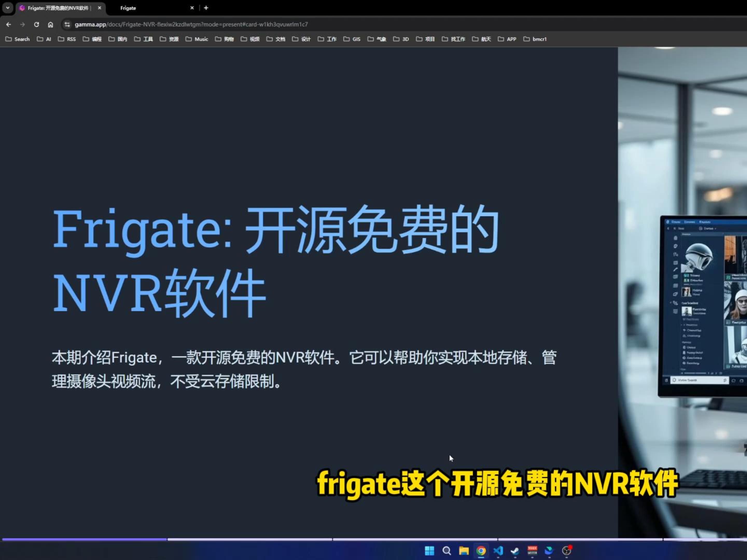
Task: Open the GIS bookmarks folder
Action: pyautogui.click(x=352, y=39)
